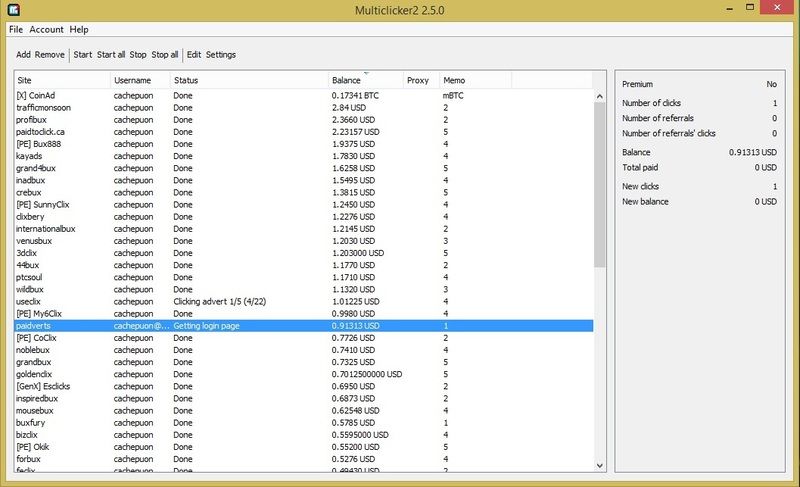Screen dimensions: 800x487
Task: Select the [PE] My6Clix row
Action: click(x=304, y=314)
